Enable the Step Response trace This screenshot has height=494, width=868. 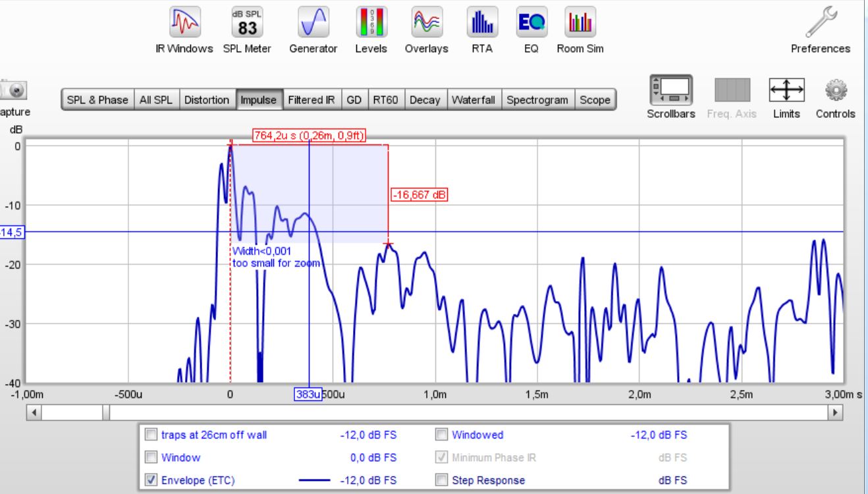442,480
